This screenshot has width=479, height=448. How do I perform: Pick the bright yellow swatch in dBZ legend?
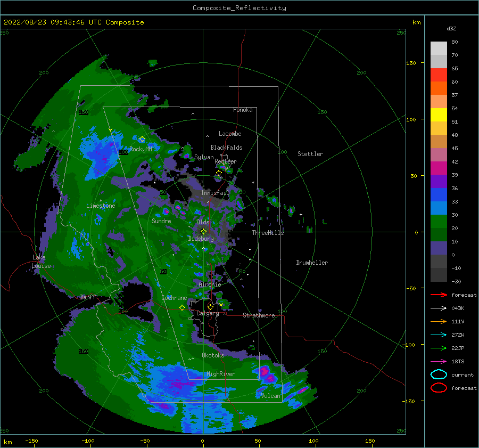click(x=439, y=115)
